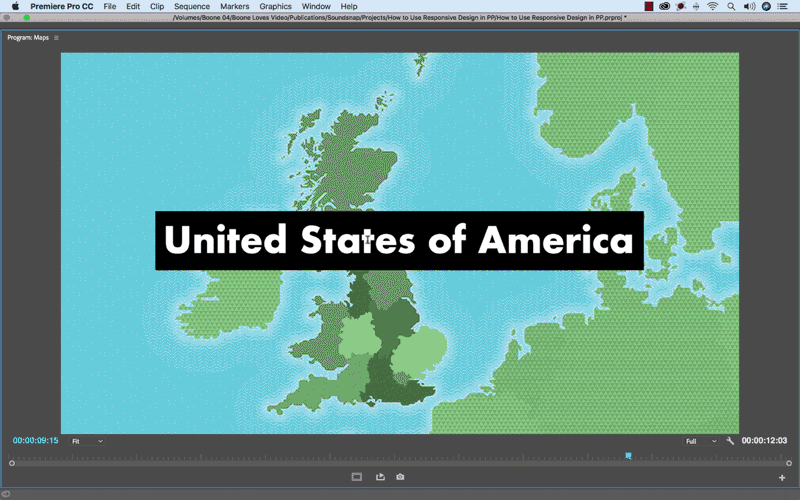Viewport: 800px width, 500px height.
Task: Open the Window menu
Action: 316,6
